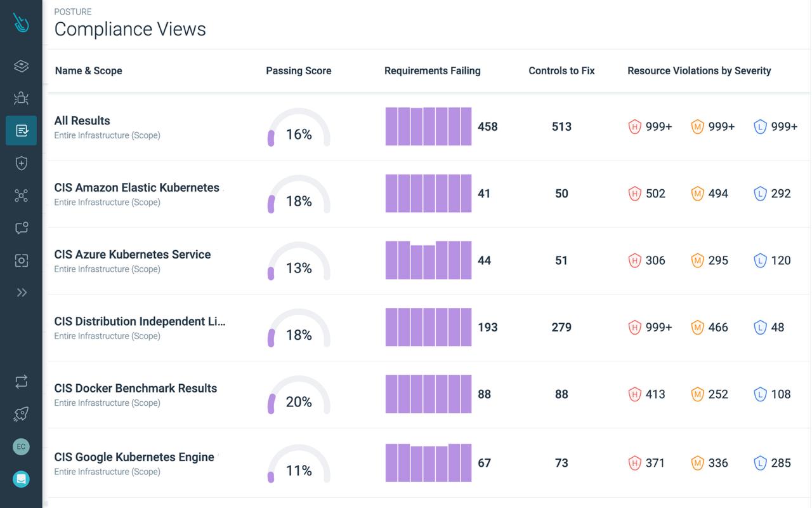The height and width of the screenshot is (508, 812).
Task: Open the shield Policies icon
Action: click(x=21, y=163)
